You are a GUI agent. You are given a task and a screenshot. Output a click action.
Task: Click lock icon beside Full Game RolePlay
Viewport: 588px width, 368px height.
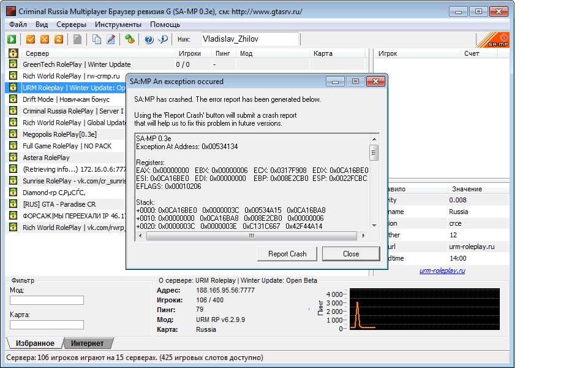click(x=13, y=146)
